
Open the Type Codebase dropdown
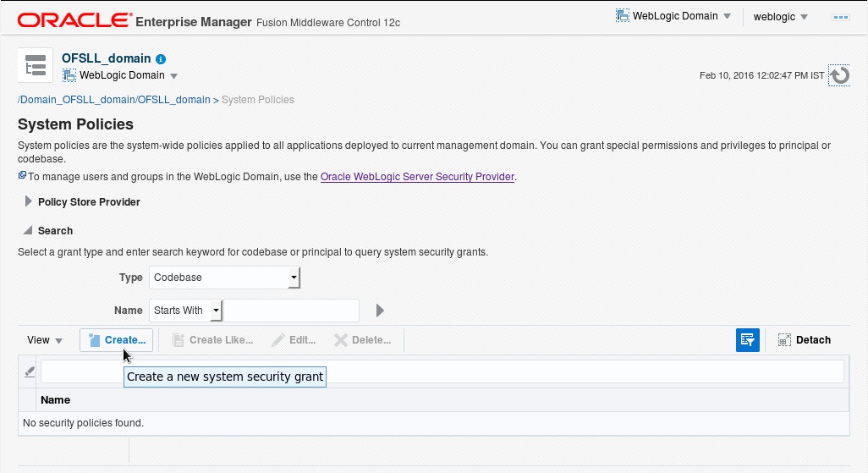tap(224, 278)
